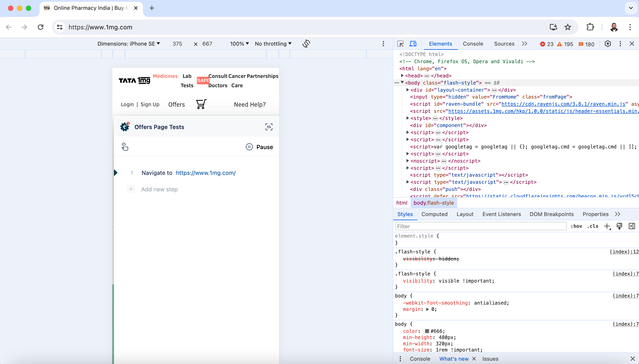Image resolution: width=639 pixels, height=364 pixels.
Task: Open the 1mg.com link in the Navigate step
Action: coord(206,173)
